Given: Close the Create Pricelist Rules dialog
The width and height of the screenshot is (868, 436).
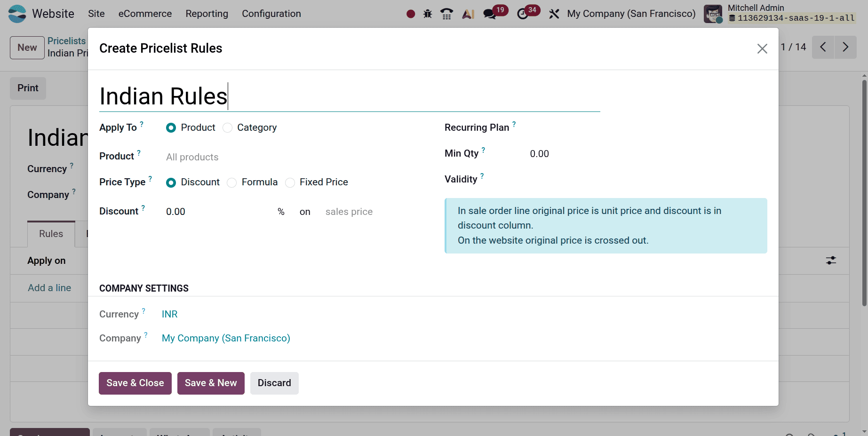Looking at the screenshot, I should tap(762, 48).
